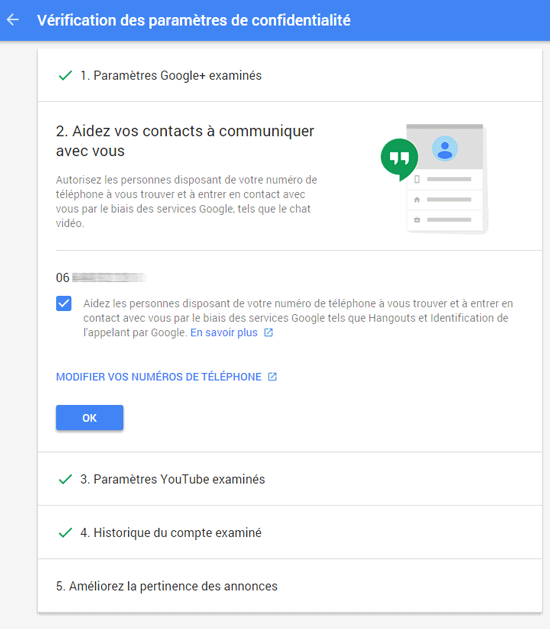Viewport: 550px width, 629px height.
Task: Click external link icon after En savoir plus
Action: click(x=268, y=333)
